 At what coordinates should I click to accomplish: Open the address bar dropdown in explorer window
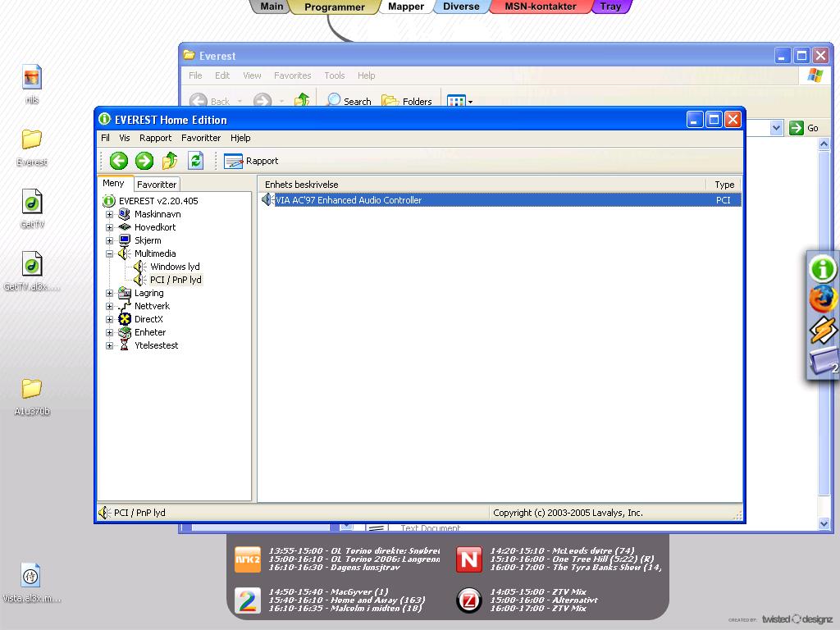pyautogui.click(x=776, y=127)
